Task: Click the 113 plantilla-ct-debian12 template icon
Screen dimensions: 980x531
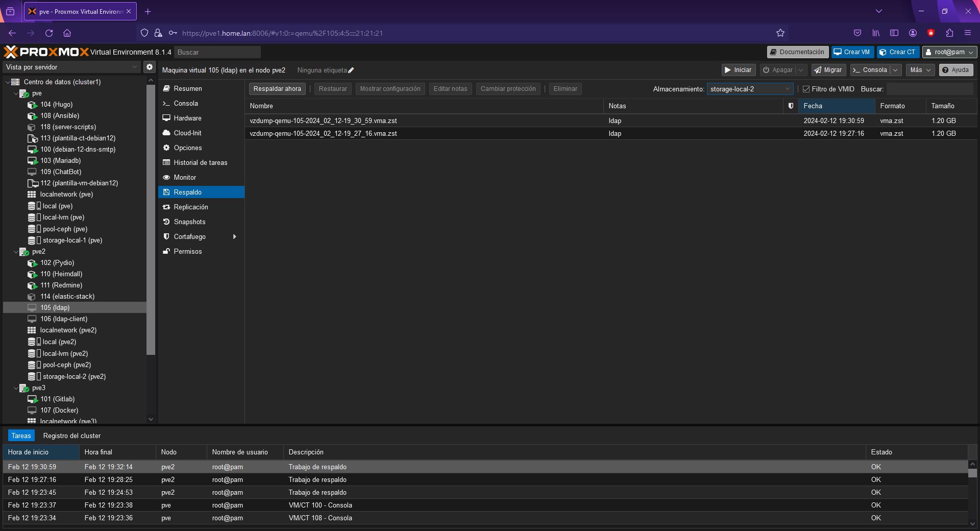Action: 32,138
